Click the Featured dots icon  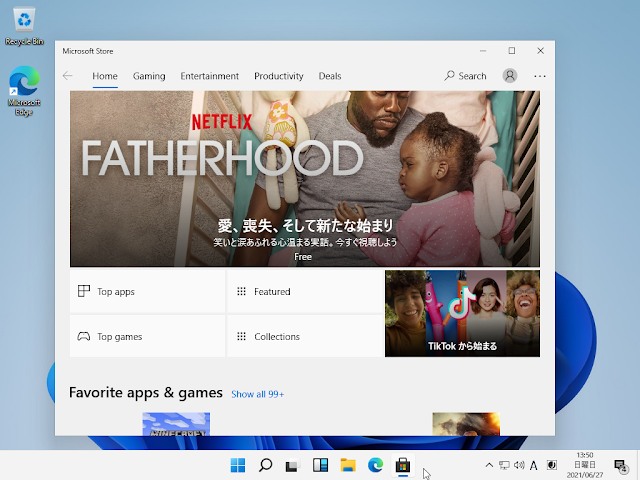tap(241, 291)
